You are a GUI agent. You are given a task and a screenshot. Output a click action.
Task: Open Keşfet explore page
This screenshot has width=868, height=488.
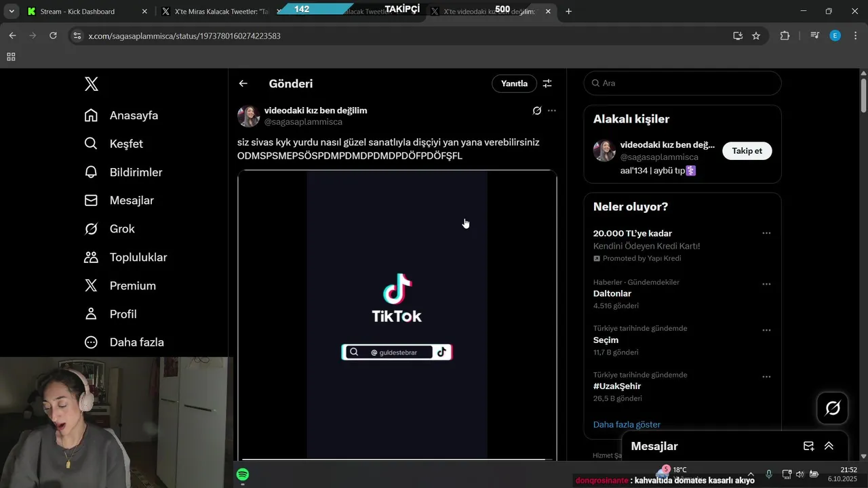point(113,144)
